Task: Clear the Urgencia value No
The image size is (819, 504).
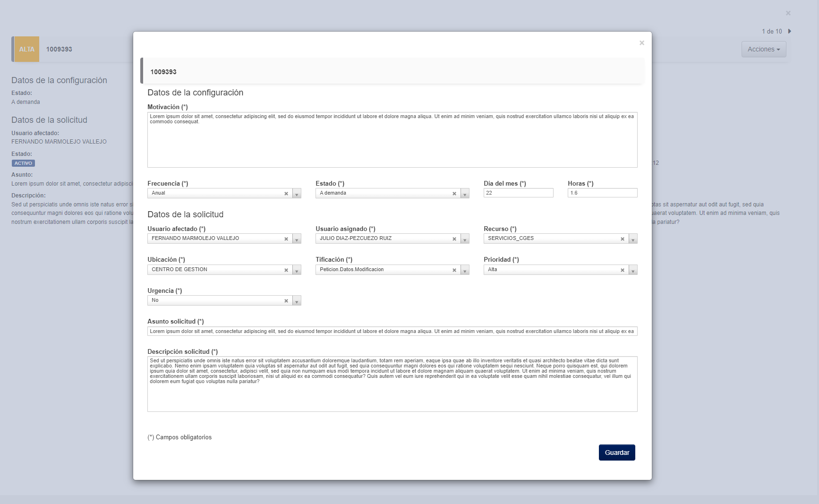Action: click(286, 301)
